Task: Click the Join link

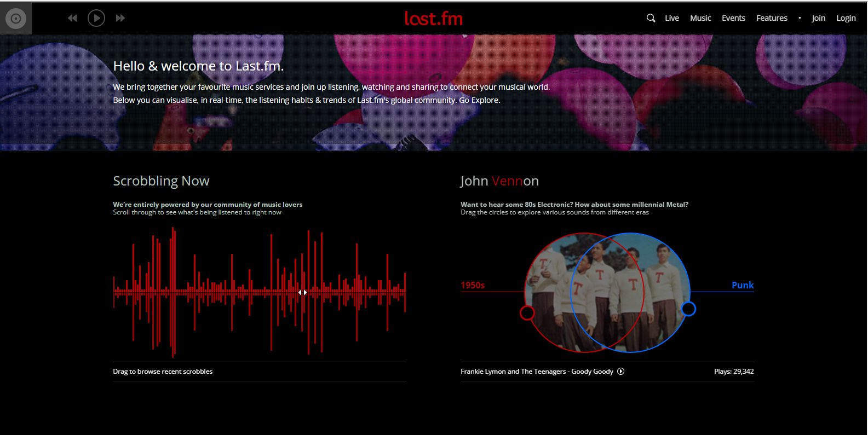Action: pyautogui.click(x=818, y=18)
